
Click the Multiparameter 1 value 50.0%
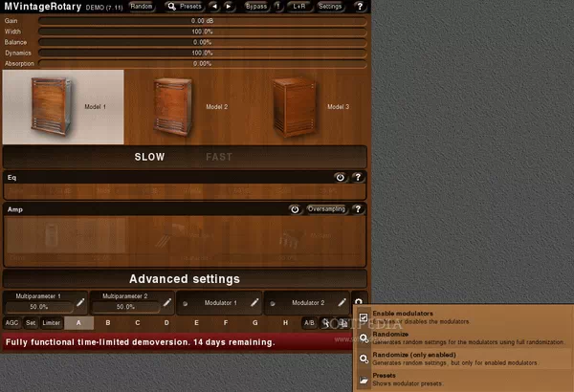click(39, 307)
